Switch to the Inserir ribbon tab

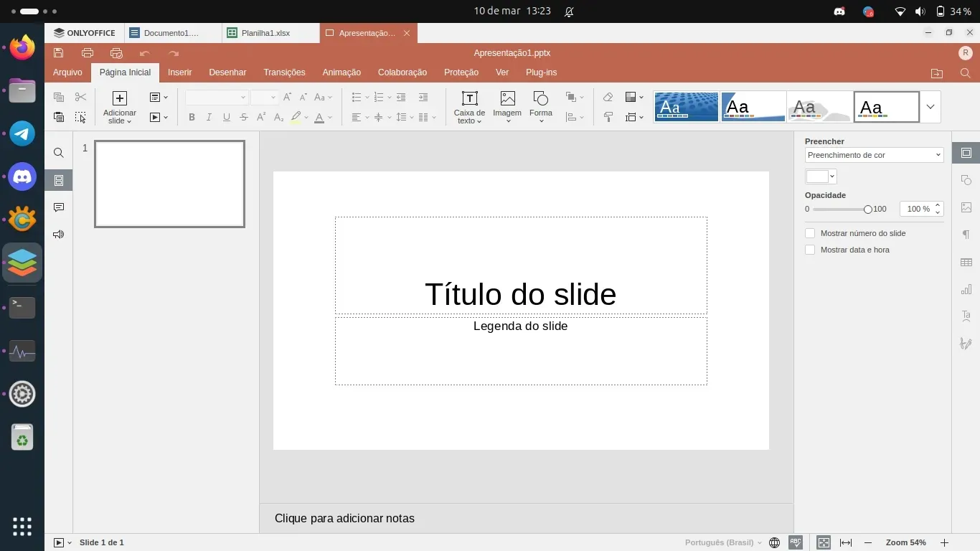tap(179, 72)
